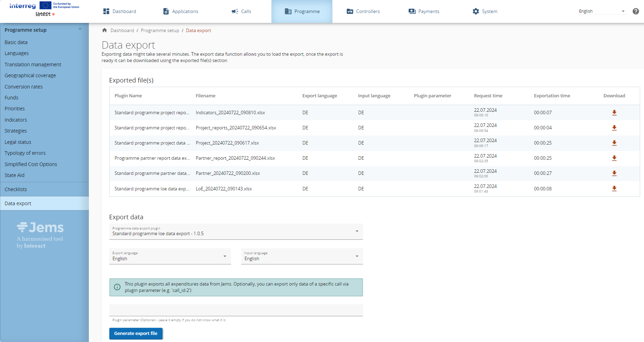
Task: Download the Project_20240722_090617.xlsx file
Action: [x=614, y=143]
